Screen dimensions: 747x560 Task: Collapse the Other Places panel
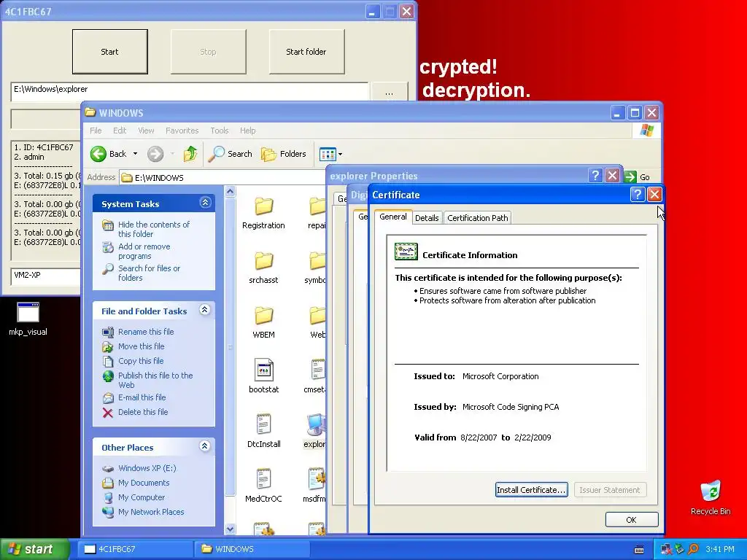(205, 446)
